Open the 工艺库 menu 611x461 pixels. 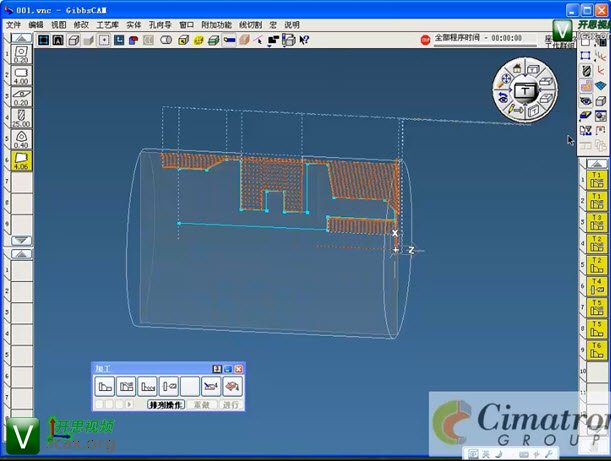pyautogui.click(x=107, y=25)
